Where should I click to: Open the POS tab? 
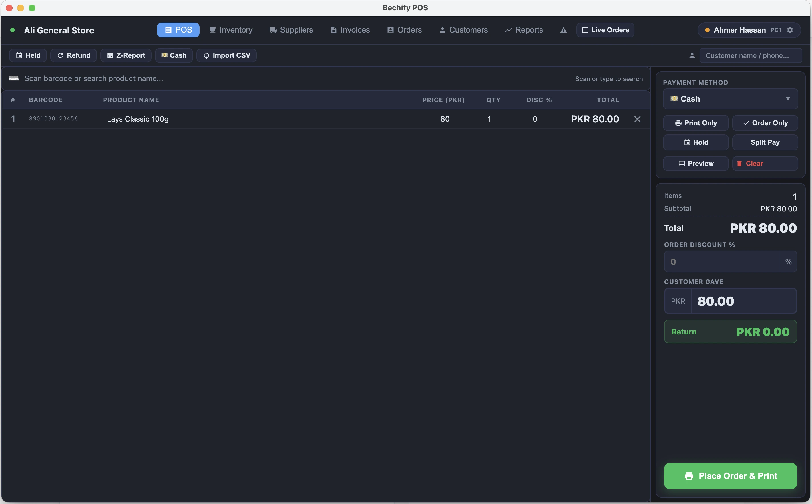point(178,30)
